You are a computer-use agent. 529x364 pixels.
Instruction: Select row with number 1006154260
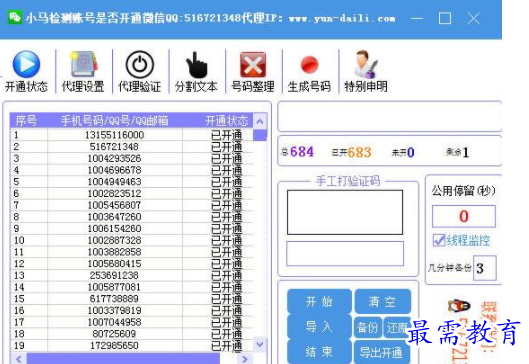pyautogui.click(x=132, y=228)
